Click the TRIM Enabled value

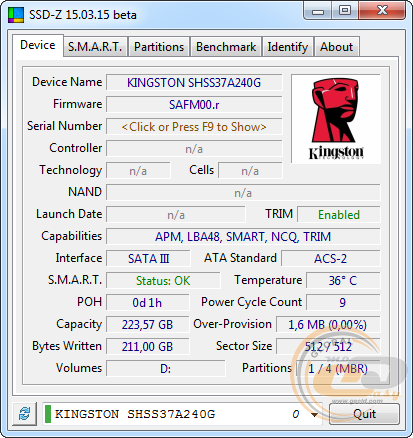(x=339, y=215)
